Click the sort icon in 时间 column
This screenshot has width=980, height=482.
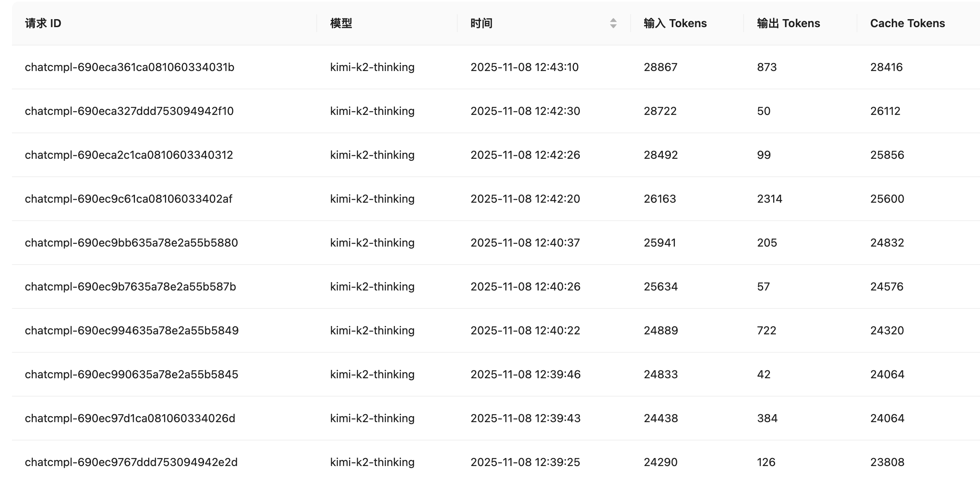613,23
